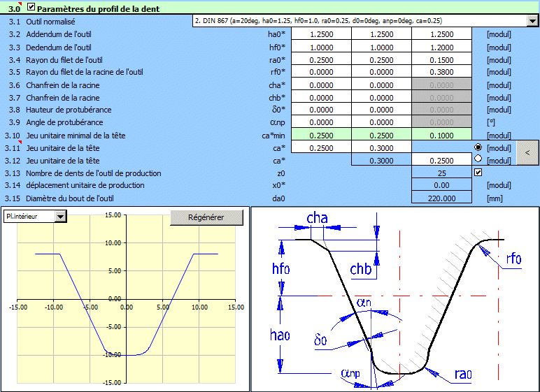540x392 pixels.
Task: Click the label 'Hauteur de protubérance'
Action: coord(69,110)
